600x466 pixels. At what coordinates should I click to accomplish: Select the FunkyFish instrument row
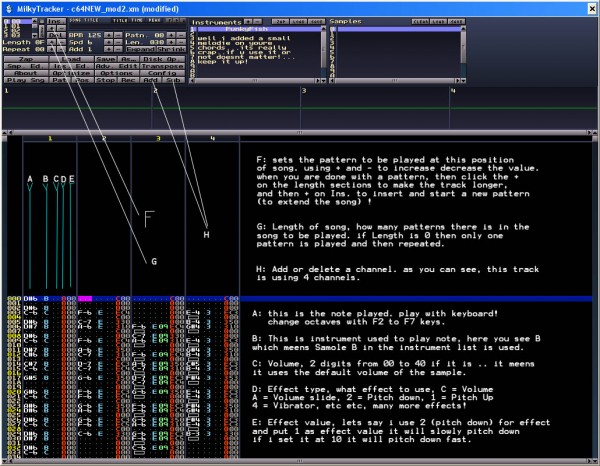point(258,29)
